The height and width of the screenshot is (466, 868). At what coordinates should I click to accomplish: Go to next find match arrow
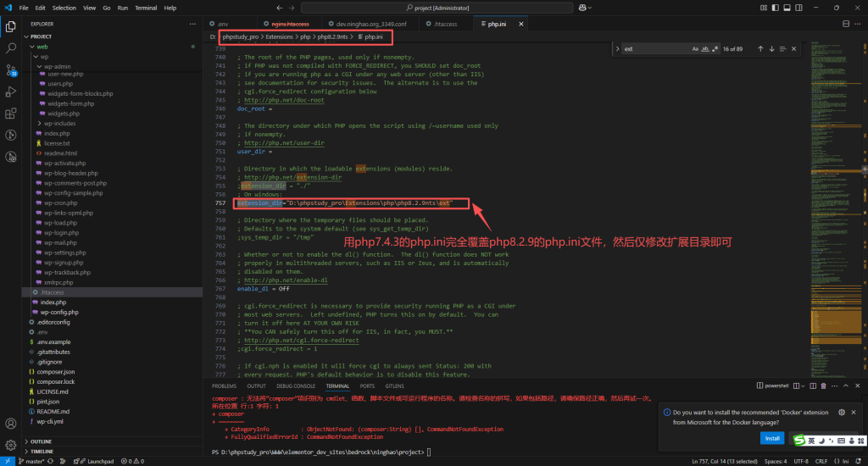click(x=771, y=49)
